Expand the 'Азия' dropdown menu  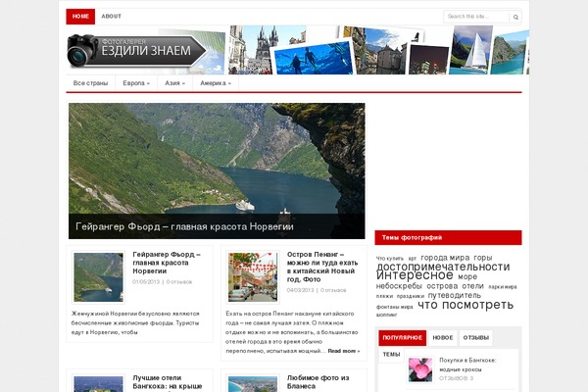[x=174, y=83]
